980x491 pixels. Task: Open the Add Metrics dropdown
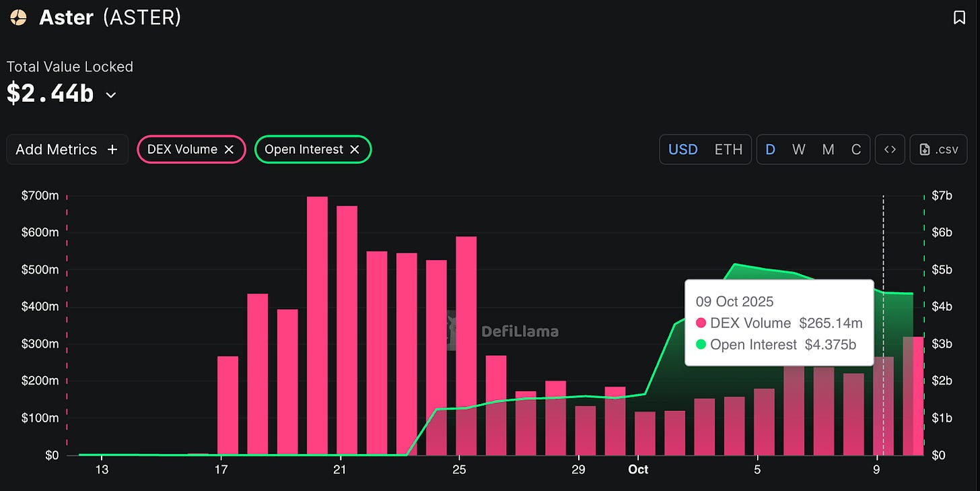tap(67, 150)
